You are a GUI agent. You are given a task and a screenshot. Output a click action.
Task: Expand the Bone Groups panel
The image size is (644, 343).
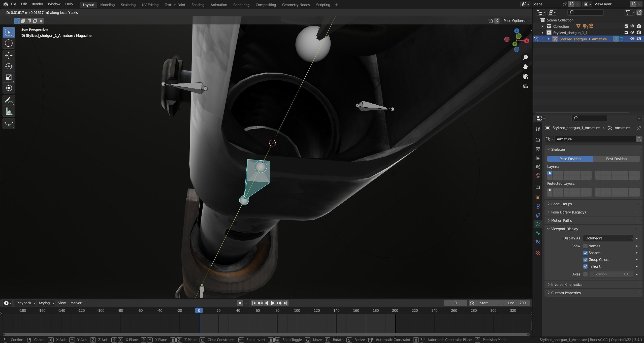click(x=561, y=204)
